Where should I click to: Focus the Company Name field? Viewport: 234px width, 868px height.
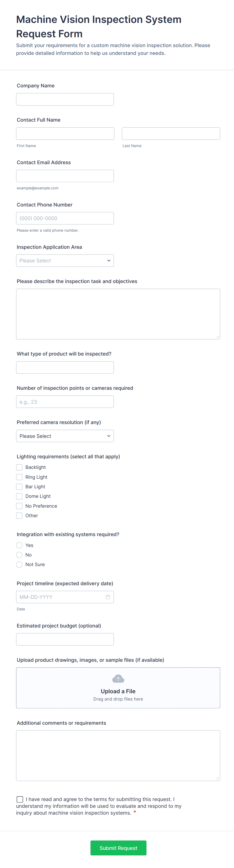[x=65, y=99]
